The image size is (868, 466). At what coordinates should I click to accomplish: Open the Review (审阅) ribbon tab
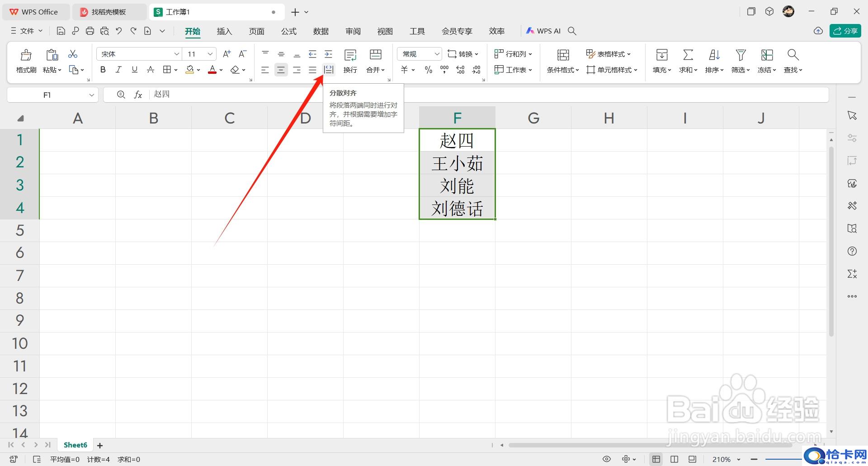pyautogui.click(x=353, y=31)
